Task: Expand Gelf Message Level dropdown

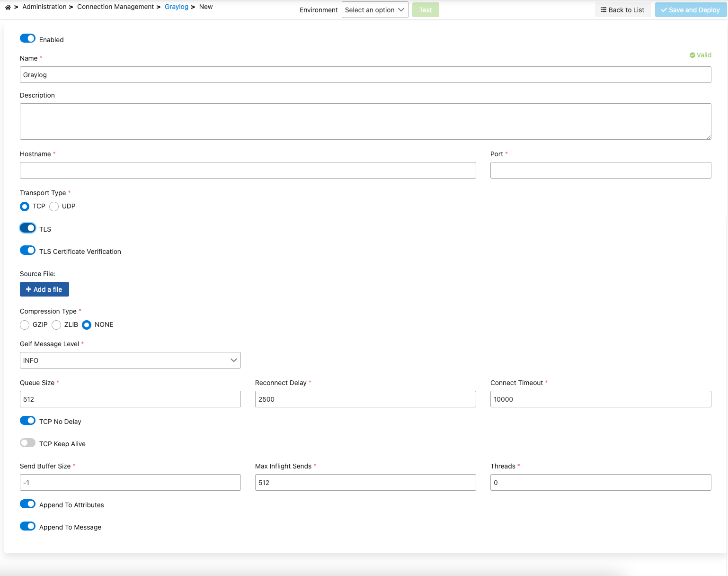Action: 130,360
